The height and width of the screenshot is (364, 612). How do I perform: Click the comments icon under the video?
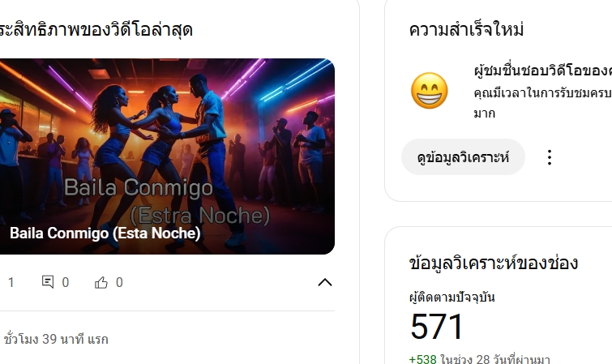[48, 282]
